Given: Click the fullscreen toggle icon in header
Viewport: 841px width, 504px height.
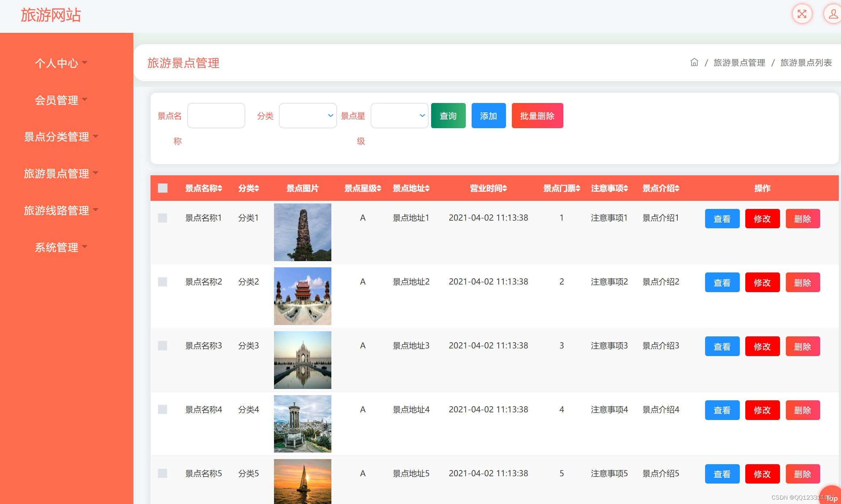Looking at the screenshot, I should coord(802,14).
